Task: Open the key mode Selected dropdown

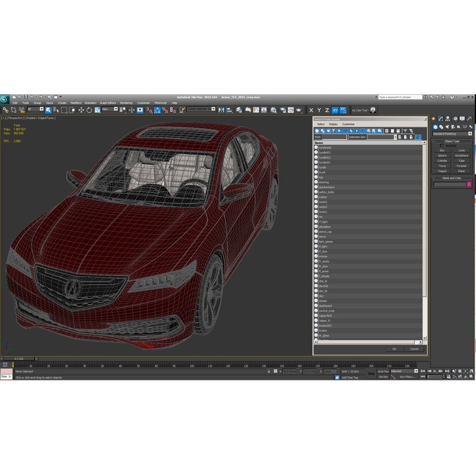Action: click(x=404, y=371)
